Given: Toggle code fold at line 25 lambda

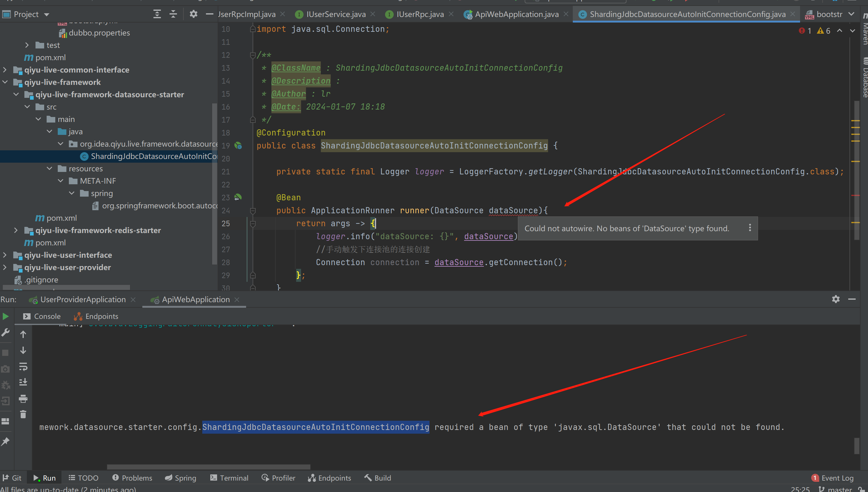Looking at the screenshot, I should (253, 223).
